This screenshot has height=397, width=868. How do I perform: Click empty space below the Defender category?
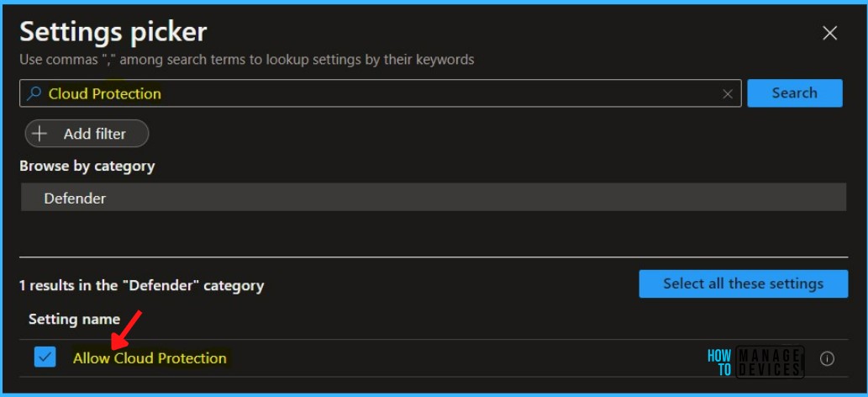[x=434, y=234]
